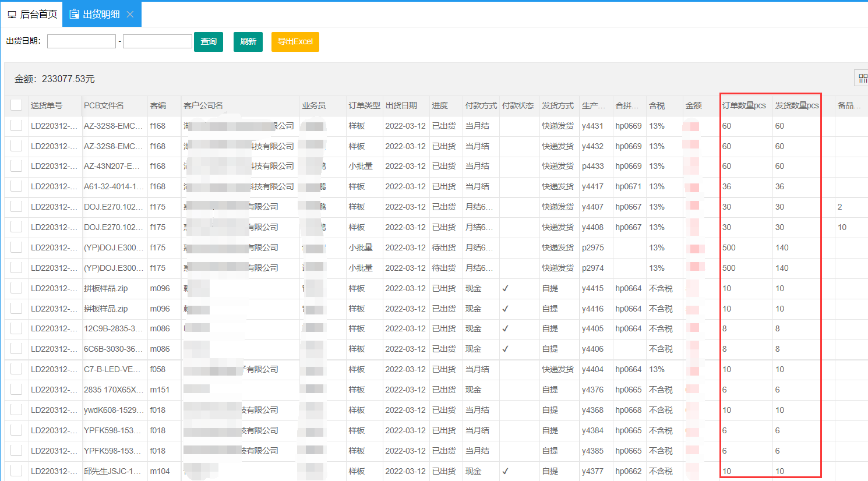The height and width of the screenshot is (481, 868).
Task: Export data with 导出Excel button
Action: coord(295,42)
